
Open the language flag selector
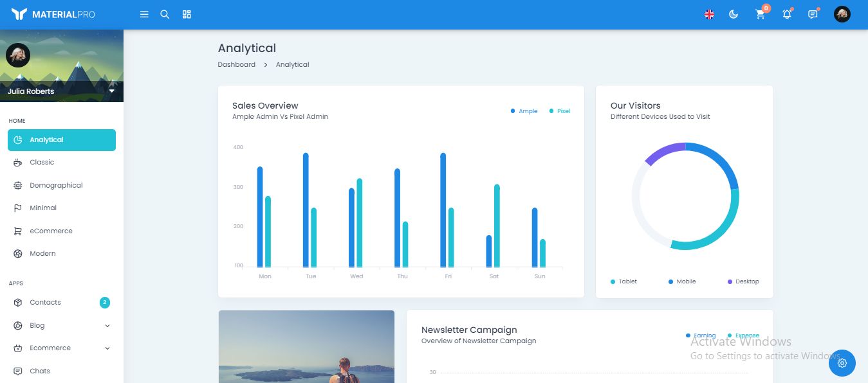tap(709, 14)
